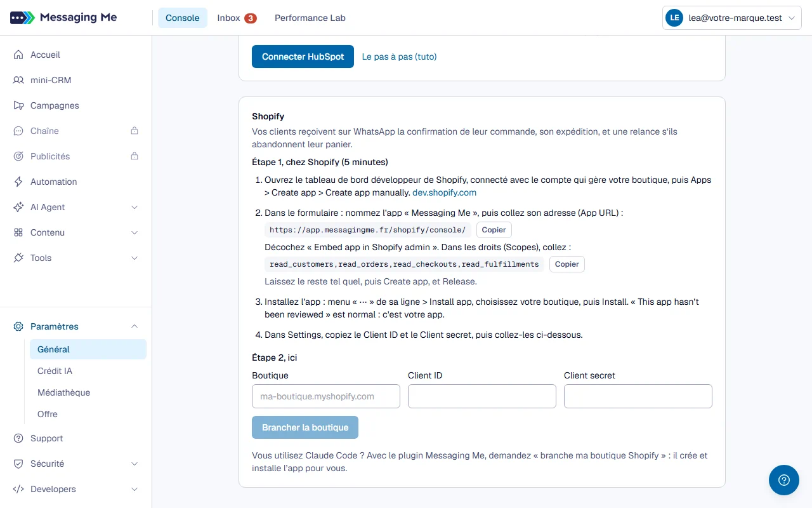
Task: Expand the AI Agent submenu chevron
Action: [134, 207]
